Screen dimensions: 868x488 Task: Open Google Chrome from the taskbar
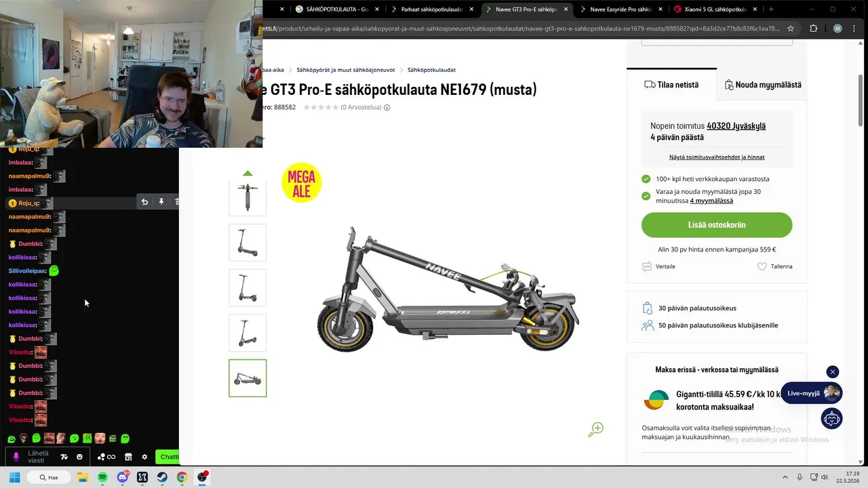tap(182, 477)
